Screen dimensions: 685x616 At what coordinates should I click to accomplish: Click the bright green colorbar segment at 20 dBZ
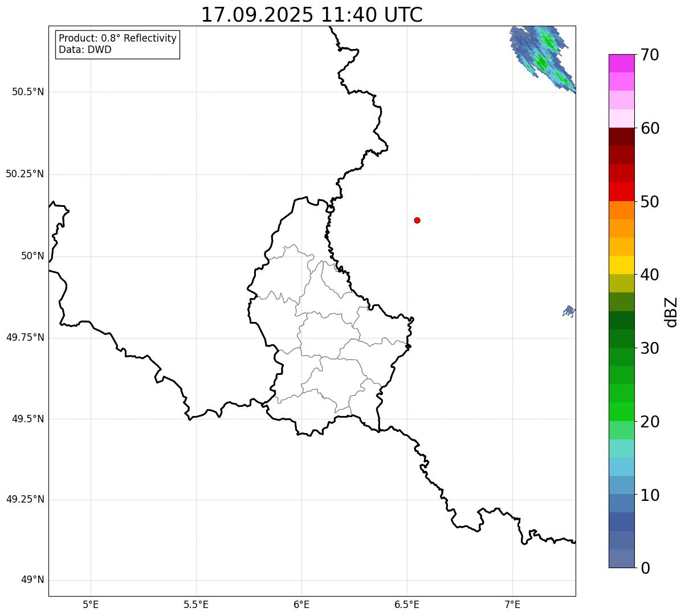coord(621,412)
